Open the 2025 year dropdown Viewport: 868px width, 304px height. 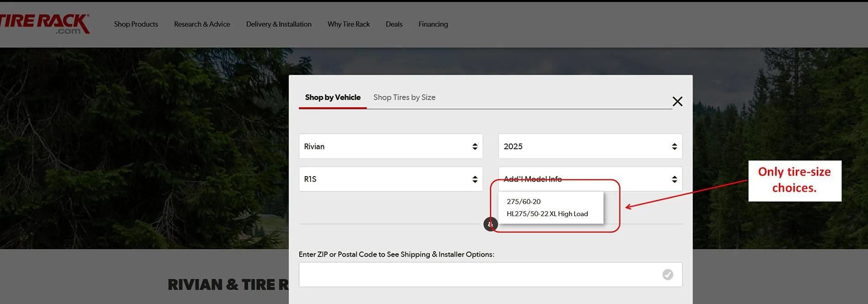coord(590,146)
